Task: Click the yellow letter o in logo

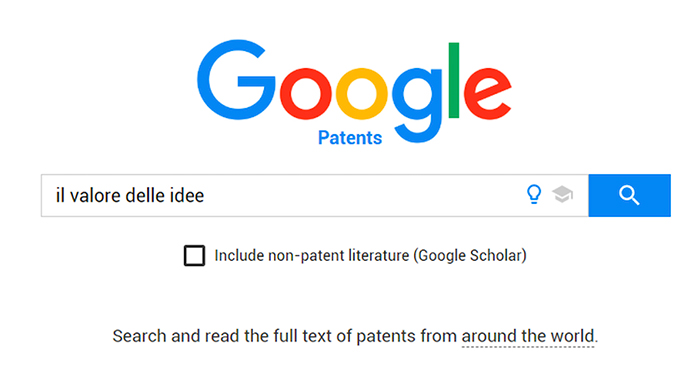Action: click(362, 94)
